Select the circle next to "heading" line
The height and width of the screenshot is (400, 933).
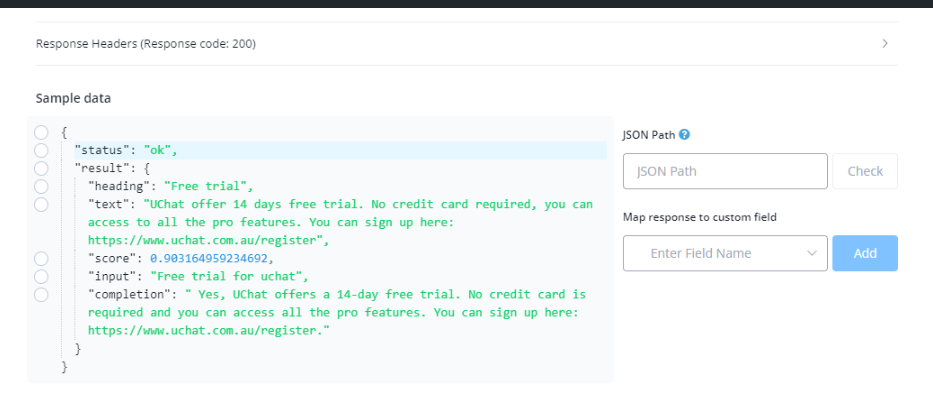[x=41, y=186]
